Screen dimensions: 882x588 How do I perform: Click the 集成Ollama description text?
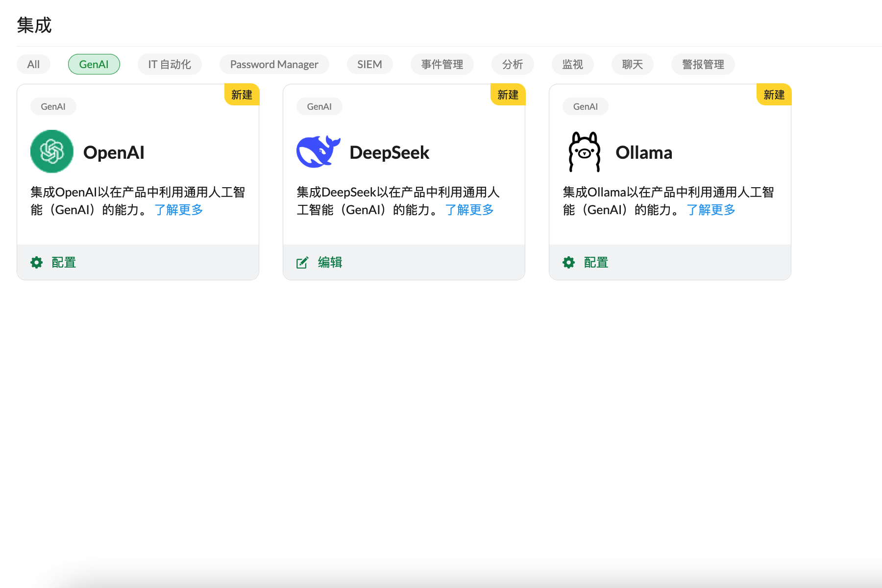(x=668, y=201)
